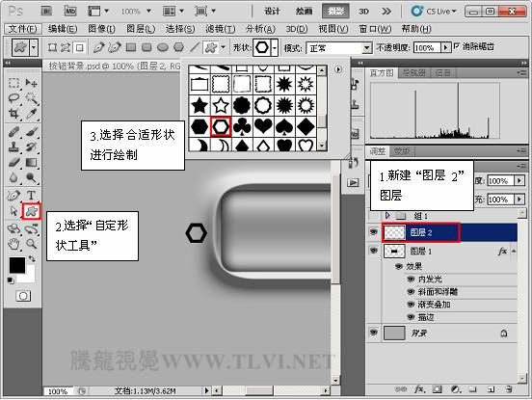The image size is (532, 400).
Task: Select the Custom Shape tool in toolbox
Action: (31, 212)
